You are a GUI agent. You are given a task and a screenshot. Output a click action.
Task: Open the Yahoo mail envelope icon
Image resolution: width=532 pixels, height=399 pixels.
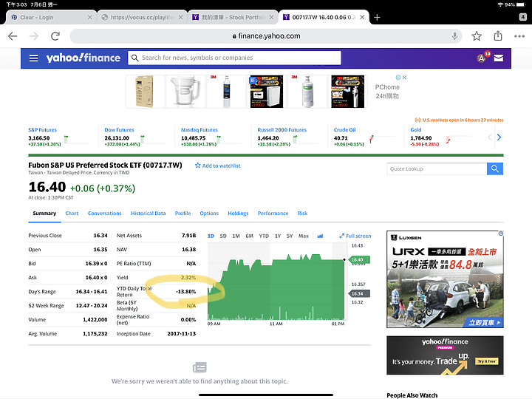point(499,58)
